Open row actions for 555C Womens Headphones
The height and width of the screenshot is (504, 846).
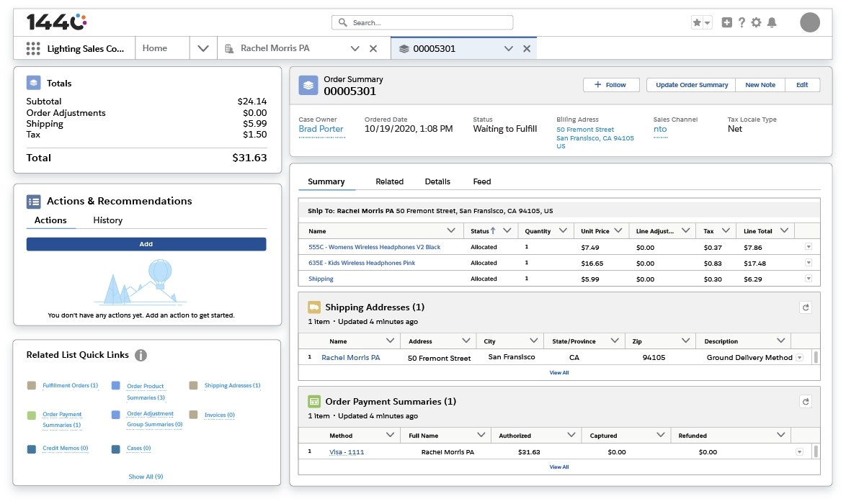(x=809, y=247)
